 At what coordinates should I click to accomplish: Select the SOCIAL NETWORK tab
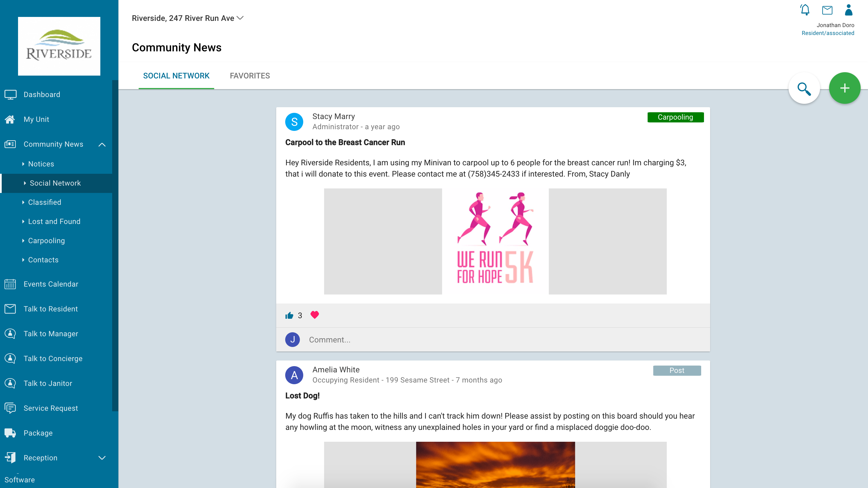pos(176,76)
